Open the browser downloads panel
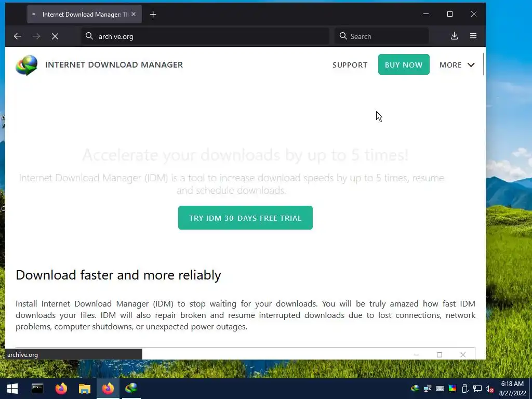 coord(454,36)
